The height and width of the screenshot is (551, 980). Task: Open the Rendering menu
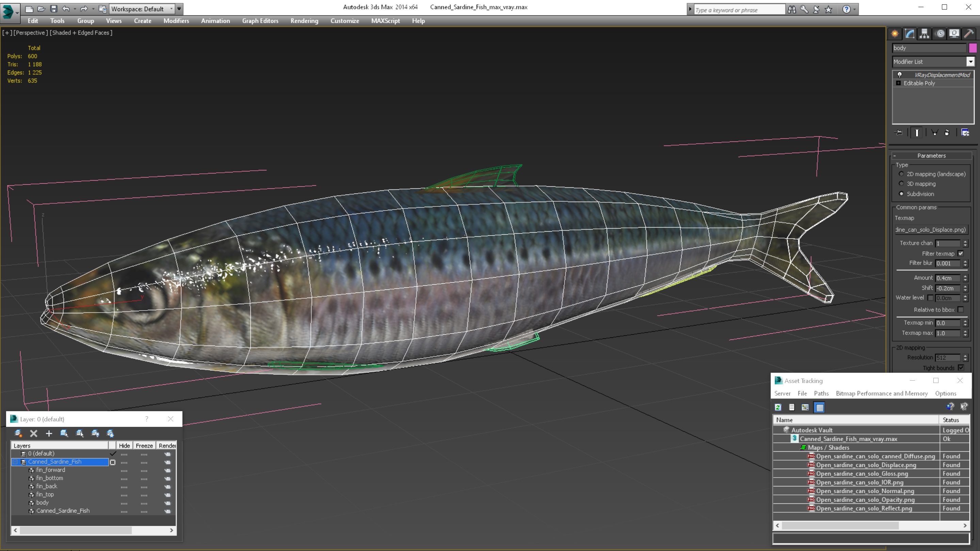[304, 21]
